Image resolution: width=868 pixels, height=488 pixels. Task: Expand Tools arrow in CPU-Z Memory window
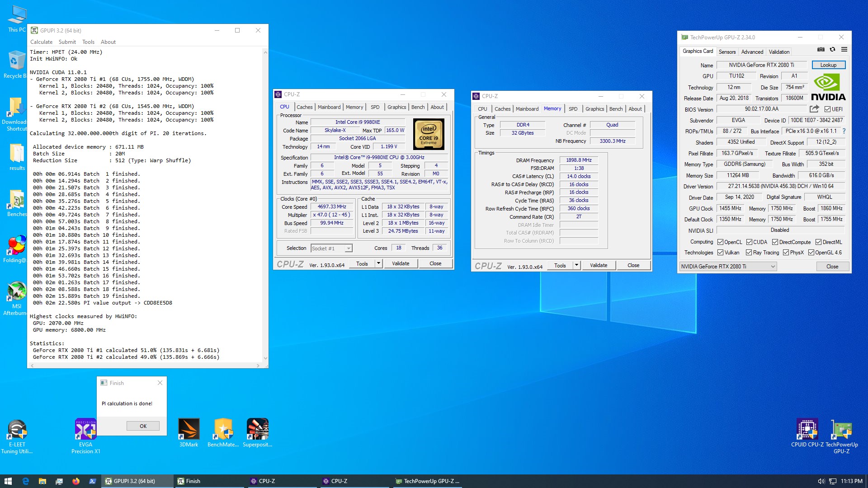click(576, 265)
